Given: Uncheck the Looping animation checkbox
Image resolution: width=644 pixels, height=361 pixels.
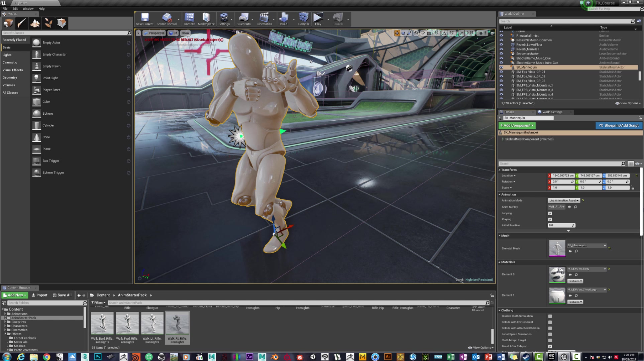Looking at the screenshot, I should coord(550,213).
